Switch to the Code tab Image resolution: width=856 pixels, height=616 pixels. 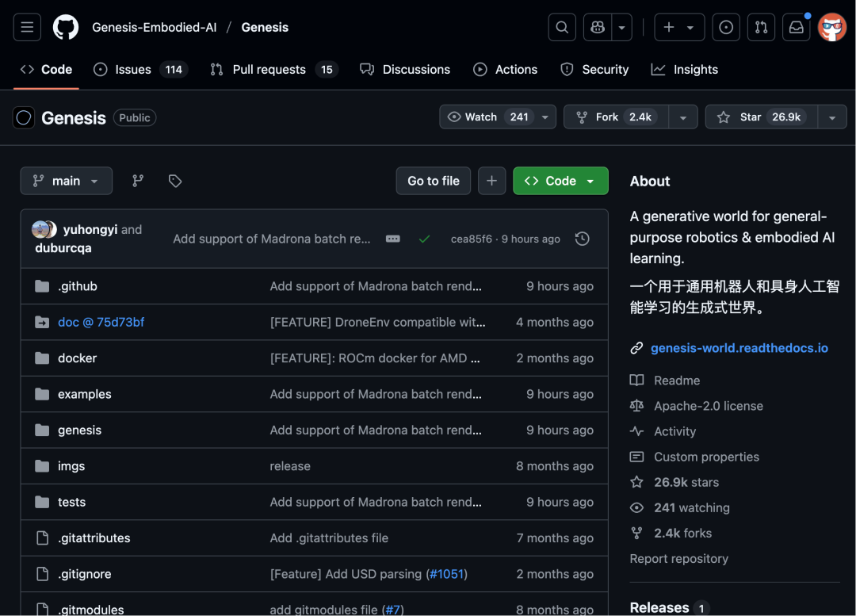click(x=47, y=69)
